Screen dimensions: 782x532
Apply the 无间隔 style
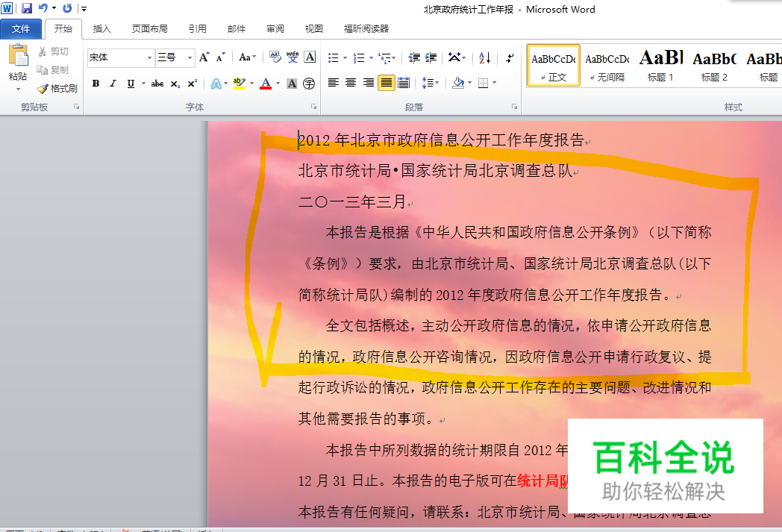[607, 66]
